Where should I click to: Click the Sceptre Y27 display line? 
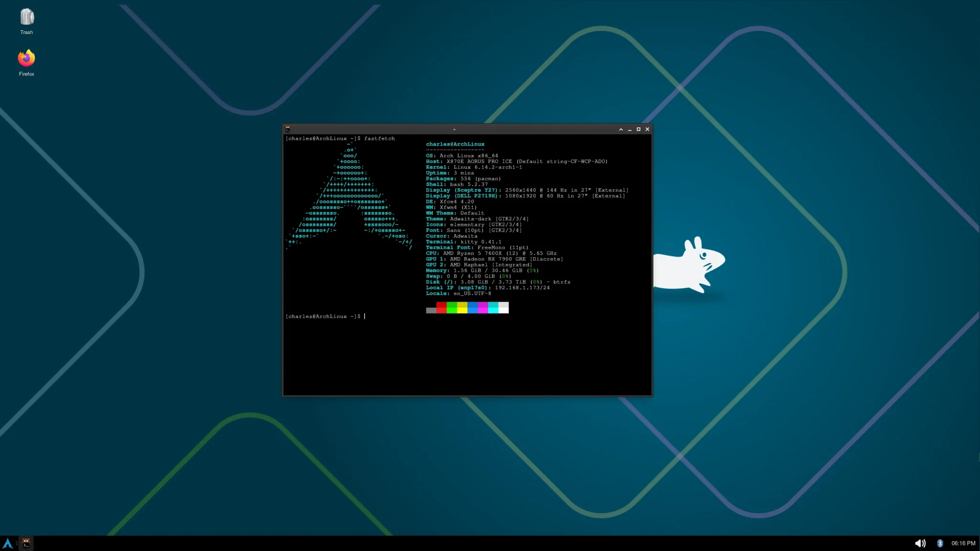pyautogui.click(x=527, y=190)
